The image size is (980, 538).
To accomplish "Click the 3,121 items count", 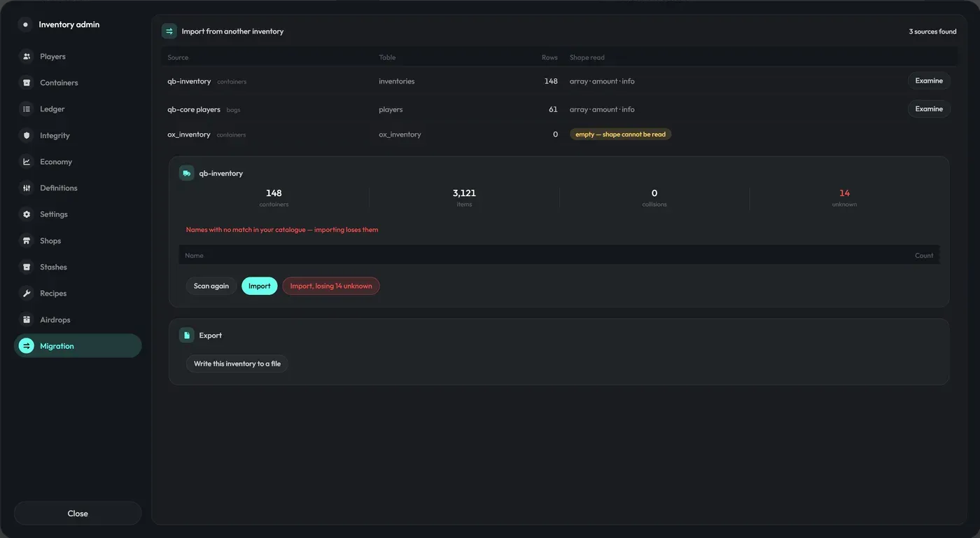I will [x=464, y=193].
